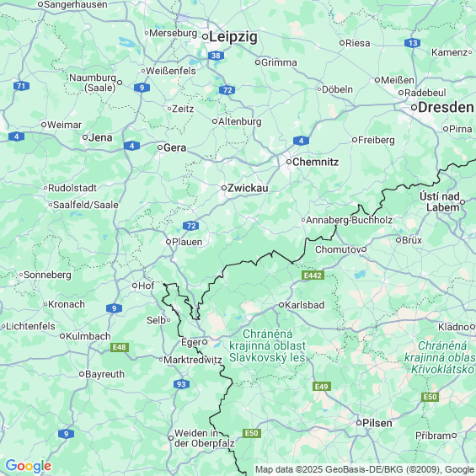Click the E442 route shield
476x476 pixels.
(x=313, y=275)
